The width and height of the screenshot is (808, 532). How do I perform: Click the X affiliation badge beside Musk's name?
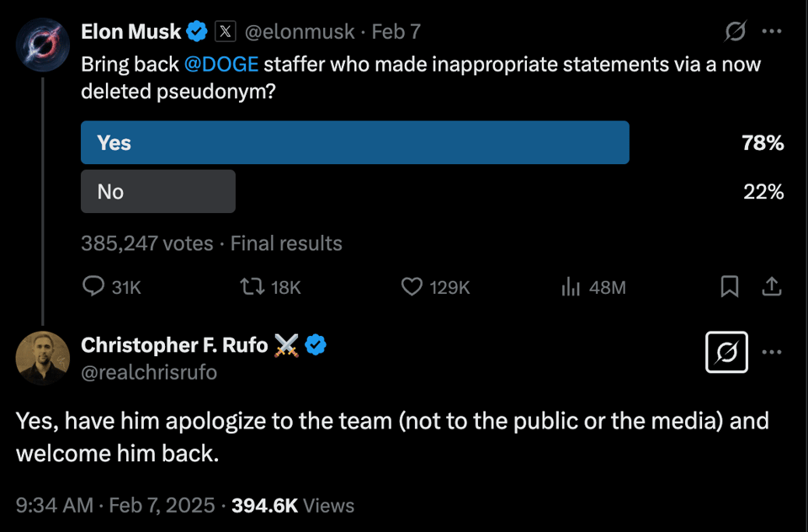pyautogui.click(x=225, y=32)
